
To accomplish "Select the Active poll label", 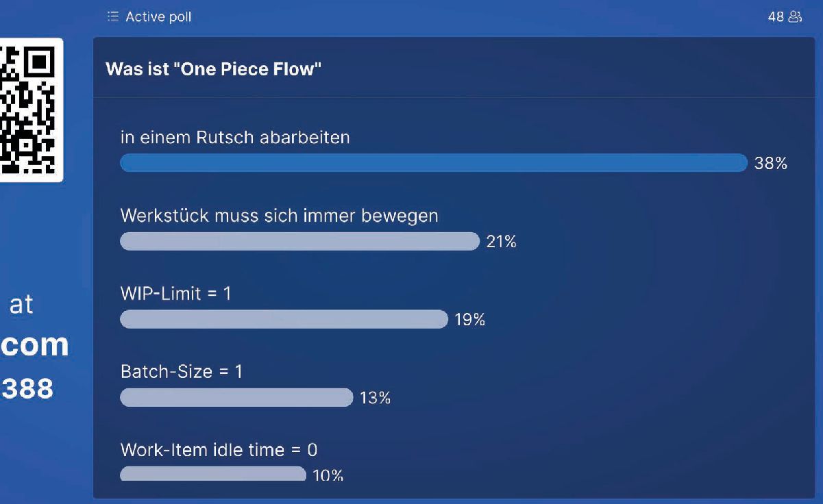I will 158,17.
